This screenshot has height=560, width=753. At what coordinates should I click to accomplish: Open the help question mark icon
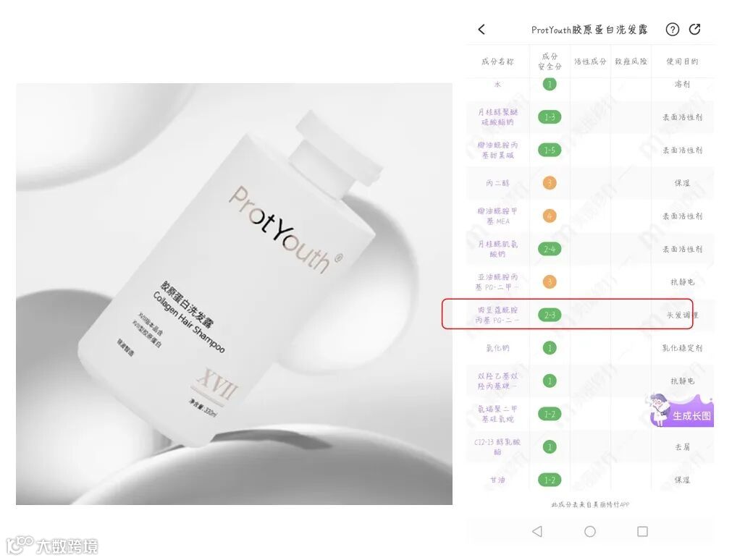pyautogui.click(x=673, y=30)
